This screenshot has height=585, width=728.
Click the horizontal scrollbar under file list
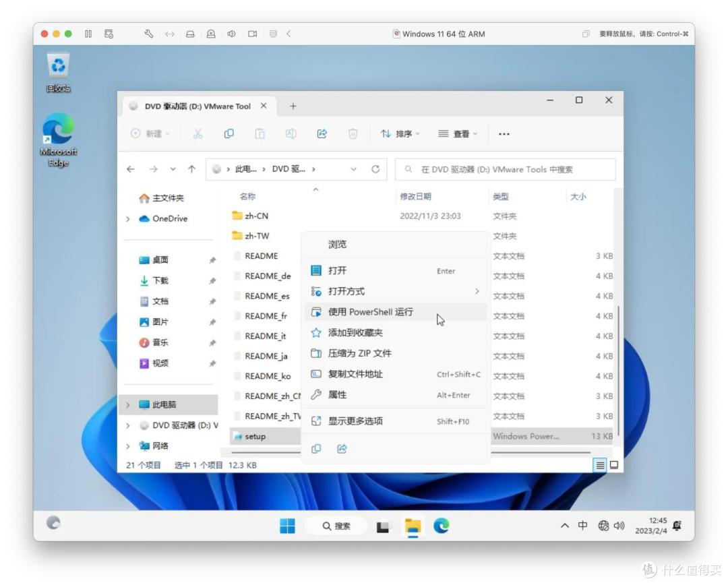[x=411, y=452]
